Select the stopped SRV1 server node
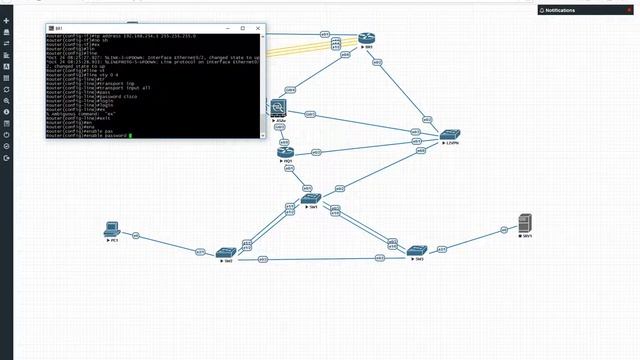Viewport: 640px width, 360px height. (525, 223)
